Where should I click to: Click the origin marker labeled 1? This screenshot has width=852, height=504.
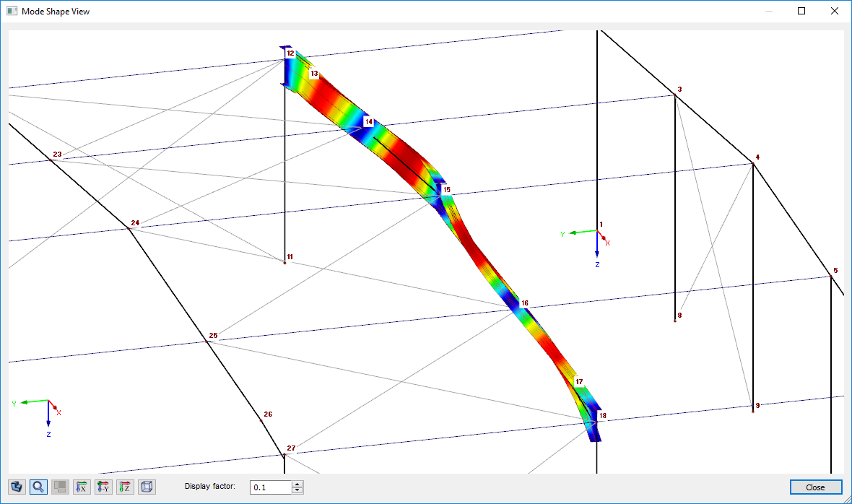click(x=601, y=224)
